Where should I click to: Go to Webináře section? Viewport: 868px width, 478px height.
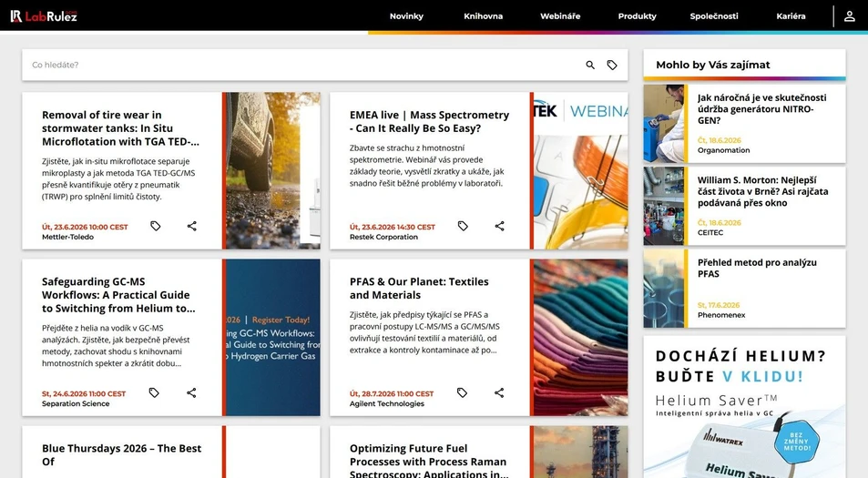[x=560, y=16]
